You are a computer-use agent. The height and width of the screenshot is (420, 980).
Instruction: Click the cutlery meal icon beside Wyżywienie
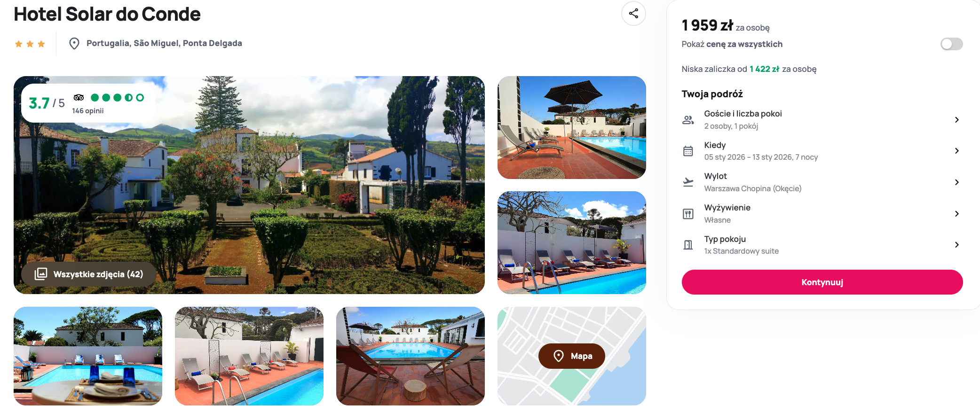(x=688, y=214)
